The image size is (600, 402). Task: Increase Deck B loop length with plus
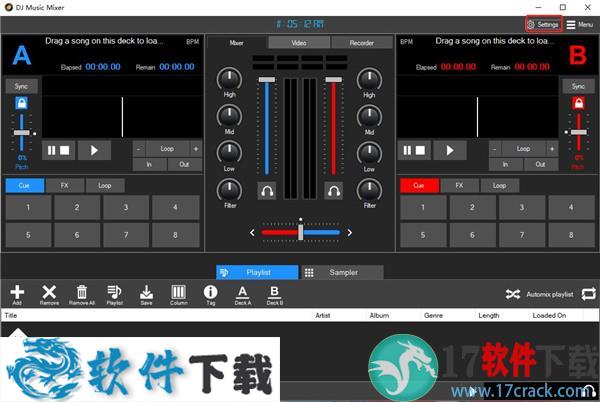coord(552,149)
